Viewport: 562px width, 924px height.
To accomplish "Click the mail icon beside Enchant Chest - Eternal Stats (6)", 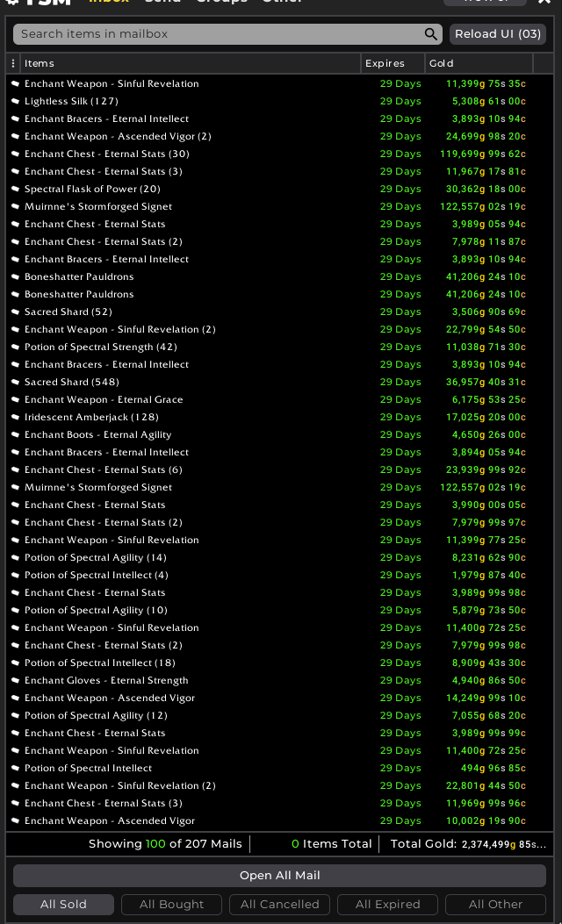I will click(15, 469).
